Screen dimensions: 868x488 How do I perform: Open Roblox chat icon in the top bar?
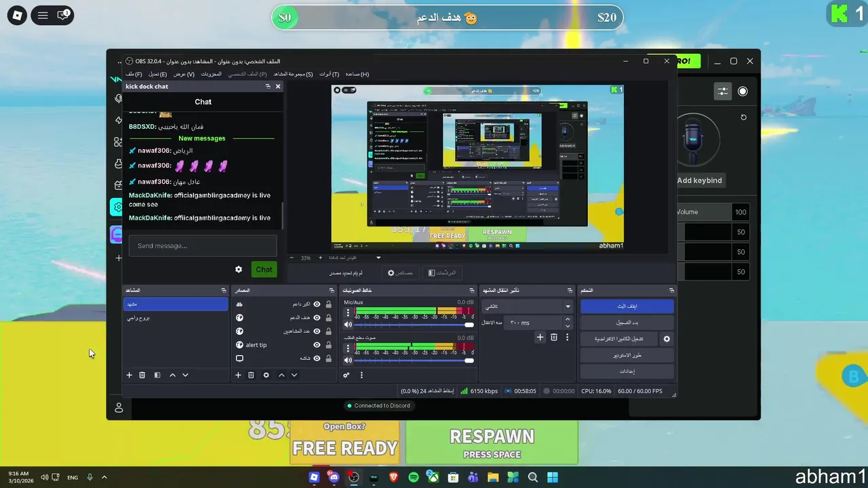[64, 15]
